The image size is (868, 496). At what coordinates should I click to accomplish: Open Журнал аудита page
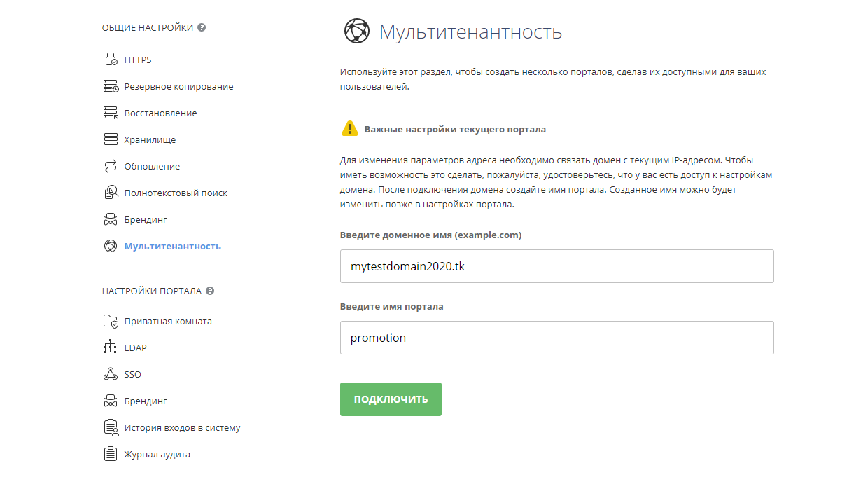click(x=157, y=454)
